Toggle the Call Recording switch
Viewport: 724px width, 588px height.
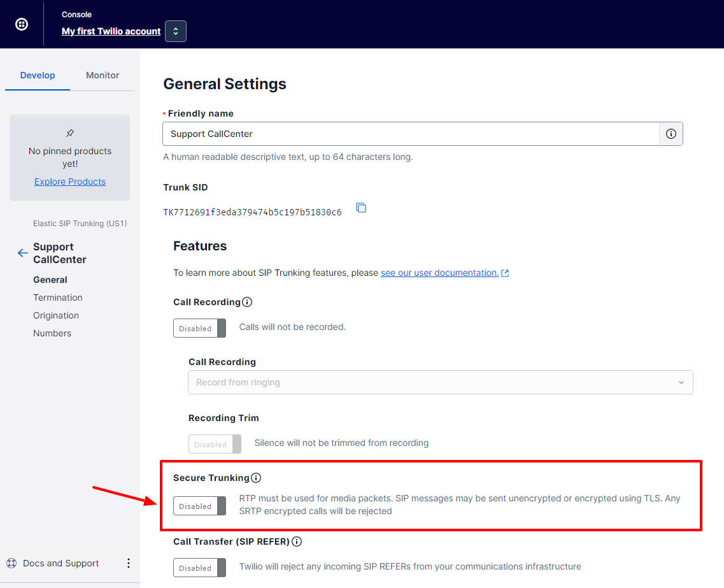(199, 328)
